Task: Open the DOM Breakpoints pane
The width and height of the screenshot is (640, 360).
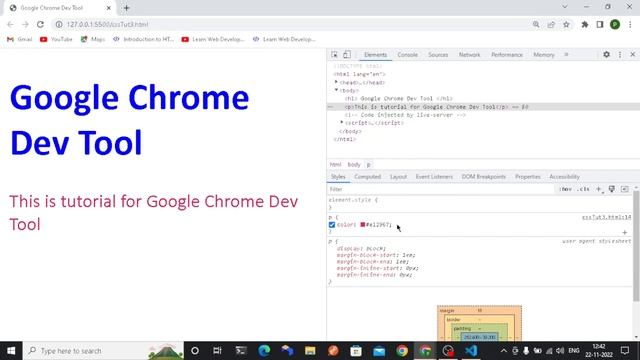Action: click(x=483, y=177)
